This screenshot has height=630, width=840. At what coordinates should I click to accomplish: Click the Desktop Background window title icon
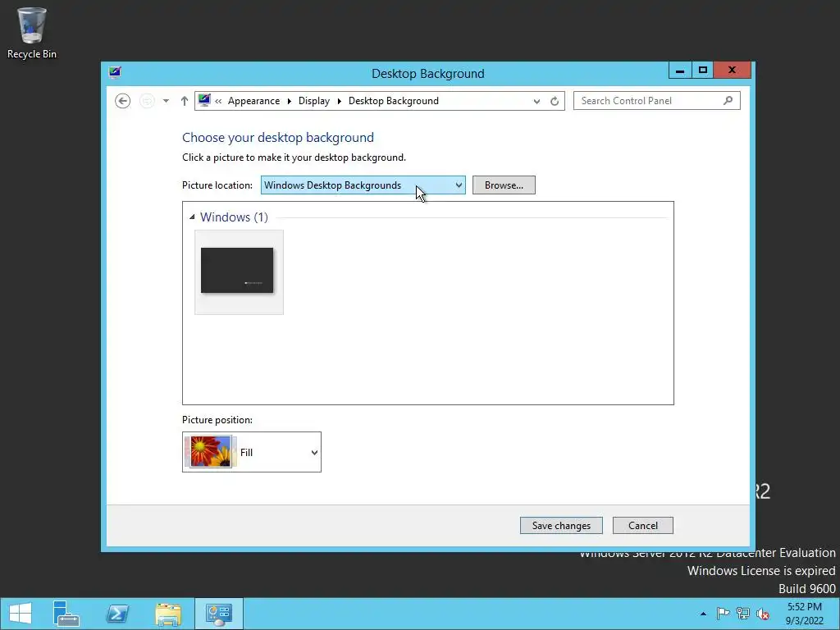click(x=115, y=72)
